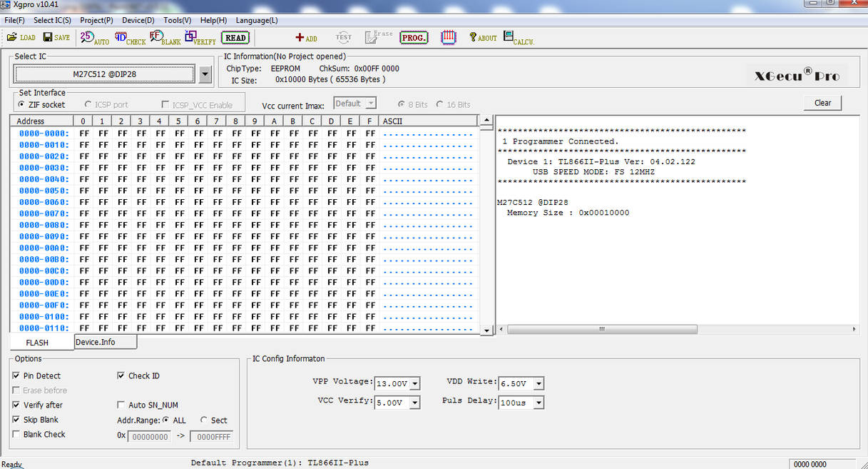
Task: Select address row 0000-0110
Action: [44, 328]
